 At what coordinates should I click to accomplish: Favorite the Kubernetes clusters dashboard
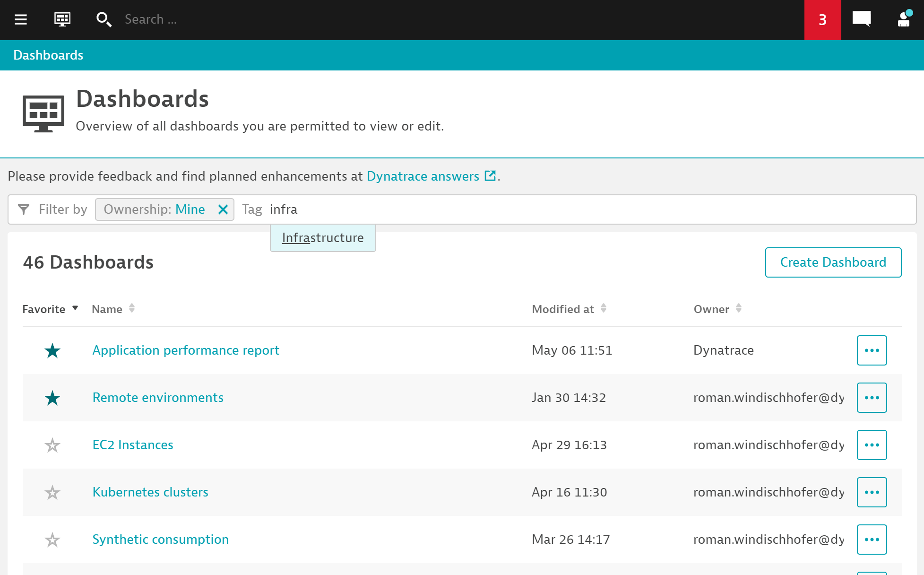pos(52,493)
